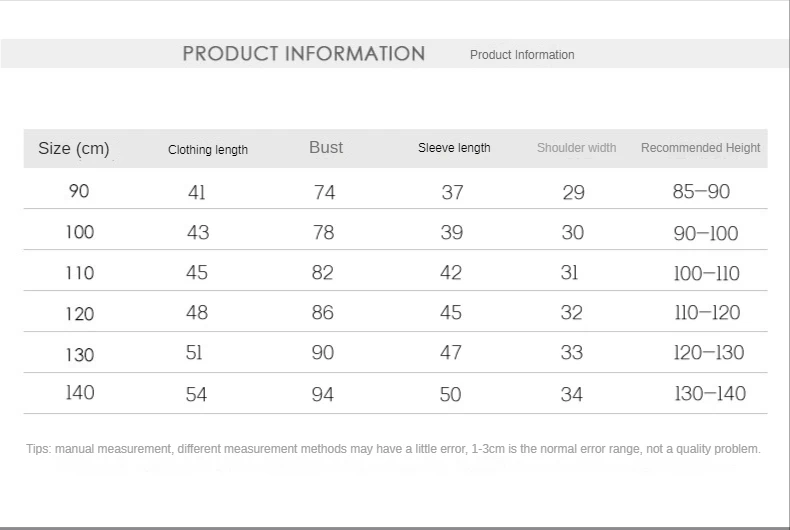Click the Clothing length column header
This screenshot has height=530, width=790.
pos(208,150)
